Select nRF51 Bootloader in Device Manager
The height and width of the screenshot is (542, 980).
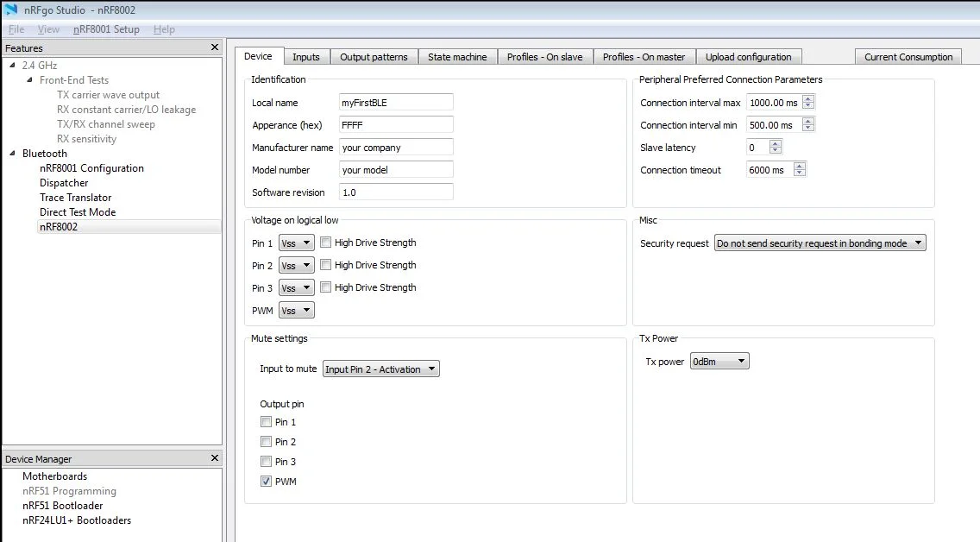62,506
